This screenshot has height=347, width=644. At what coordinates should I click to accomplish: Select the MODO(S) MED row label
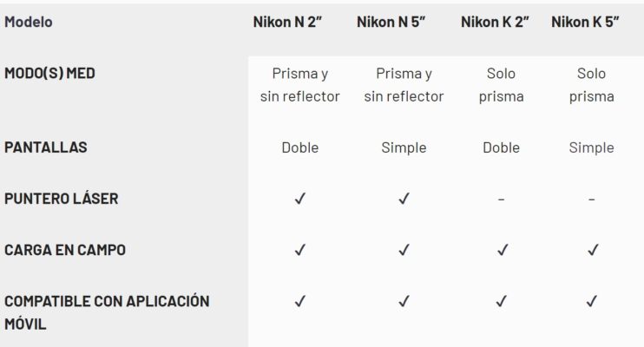point(49,73)
